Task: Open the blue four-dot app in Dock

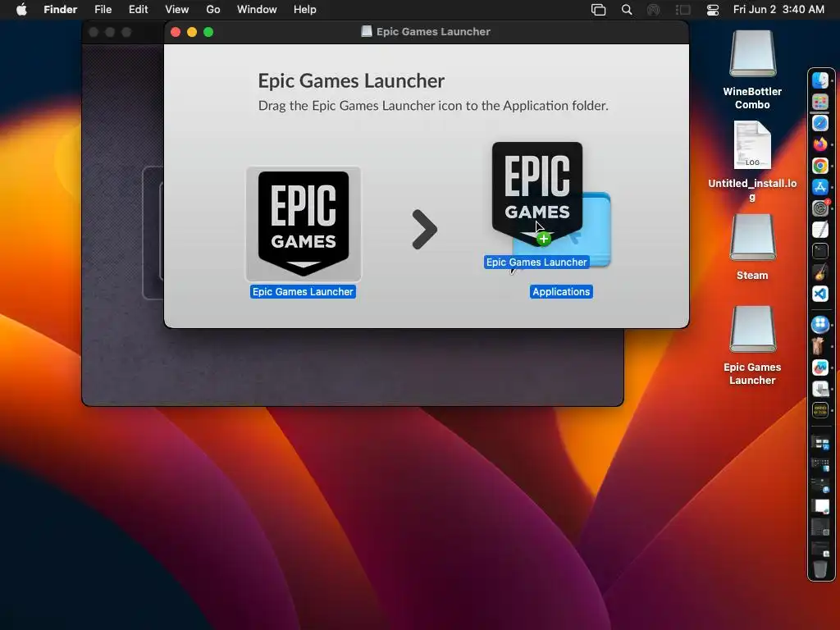Action: (820, 324)
